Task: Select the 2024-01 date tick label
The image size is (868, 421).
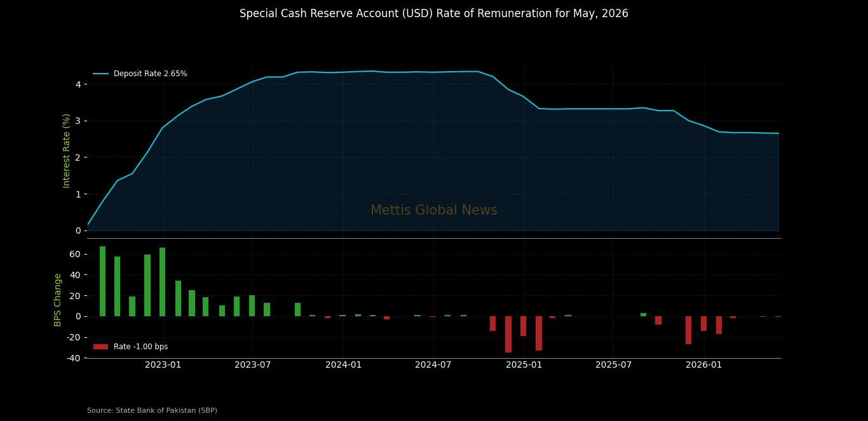Action: [x=343, y=365]
